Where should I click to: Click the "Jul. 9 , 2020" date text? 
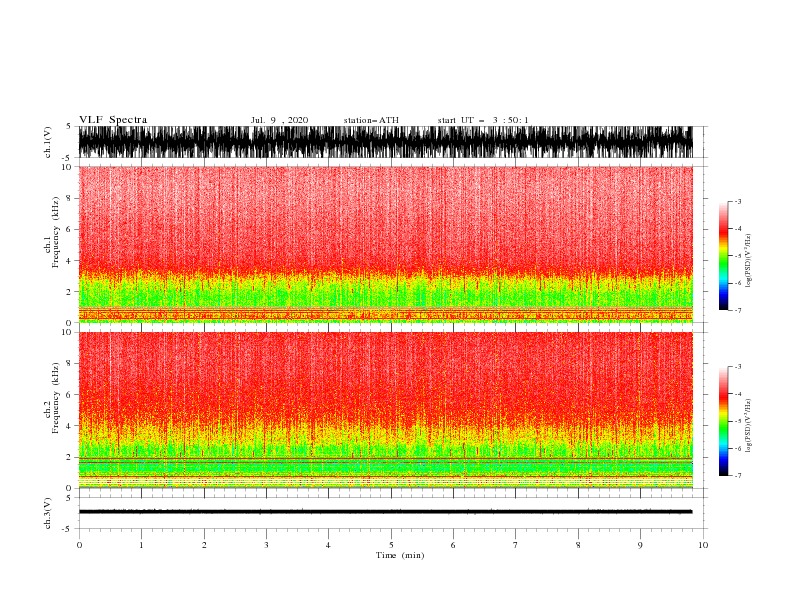tap(279, 120)
